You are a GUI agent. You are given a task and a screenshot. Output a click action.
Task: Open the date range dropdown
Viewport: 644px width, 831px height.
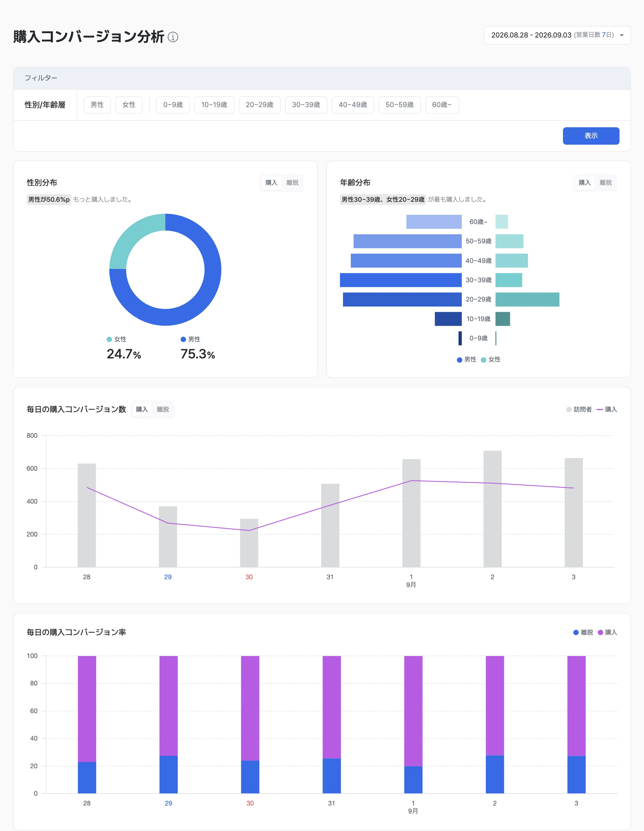point(557,35)
